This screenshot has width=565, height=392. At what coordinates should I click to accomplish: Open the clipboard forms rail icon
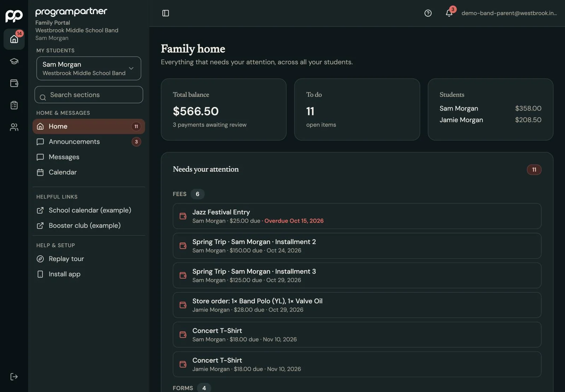click(14, 105)
